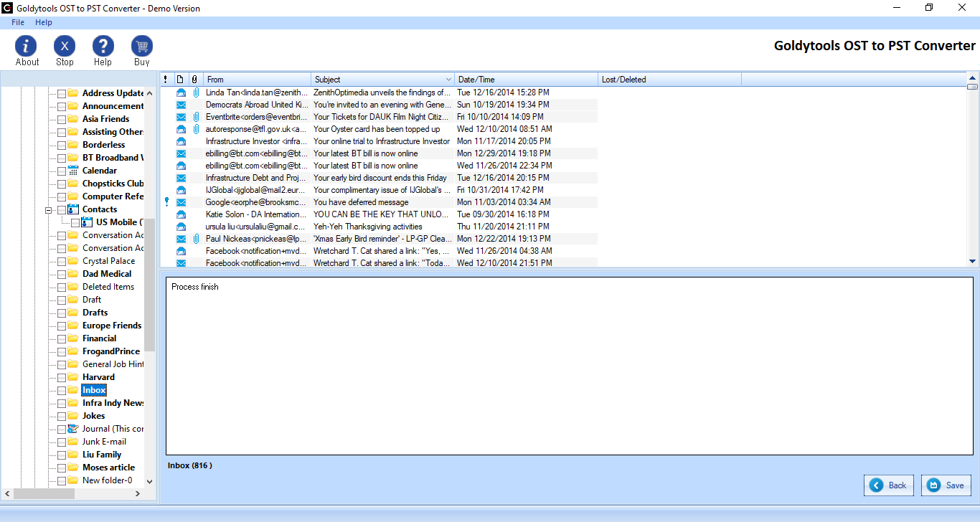
Task: Sort by item type column header icon
Action: pos(181,80)
